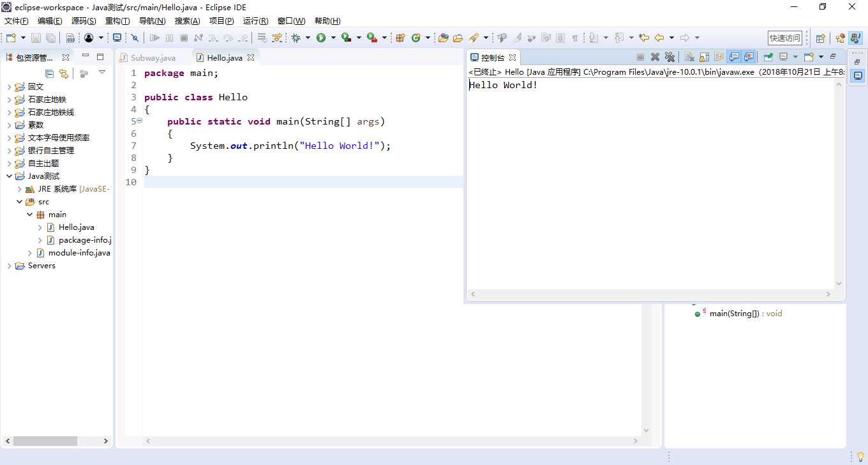This screenshot has width=868, height=465.
Task: Click package explorer horizontal scrollbar thumb
Action: coord(45,441)
